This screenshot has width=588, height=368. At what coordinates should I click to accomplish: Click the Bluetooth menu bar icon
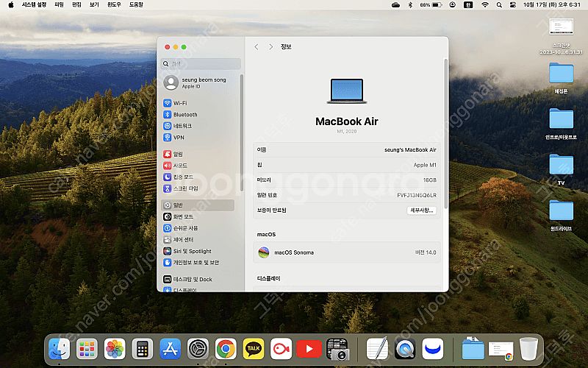pos(410,5)
